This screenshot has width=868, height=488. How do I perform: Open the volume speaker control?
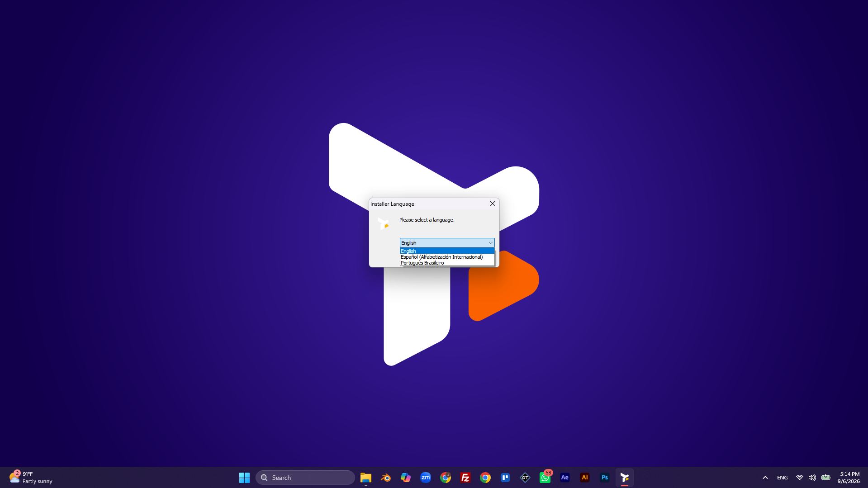[812, 478]
